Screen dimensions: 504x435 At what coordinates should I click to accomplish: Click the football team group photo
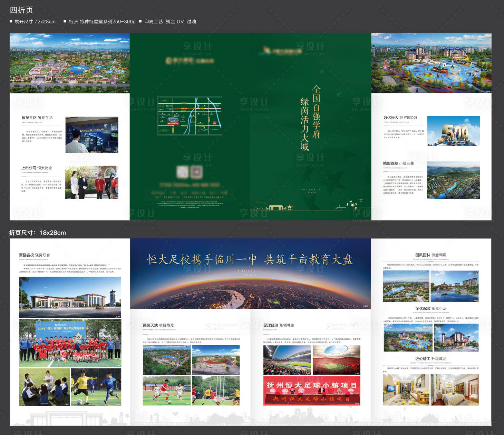coord(70,343)
